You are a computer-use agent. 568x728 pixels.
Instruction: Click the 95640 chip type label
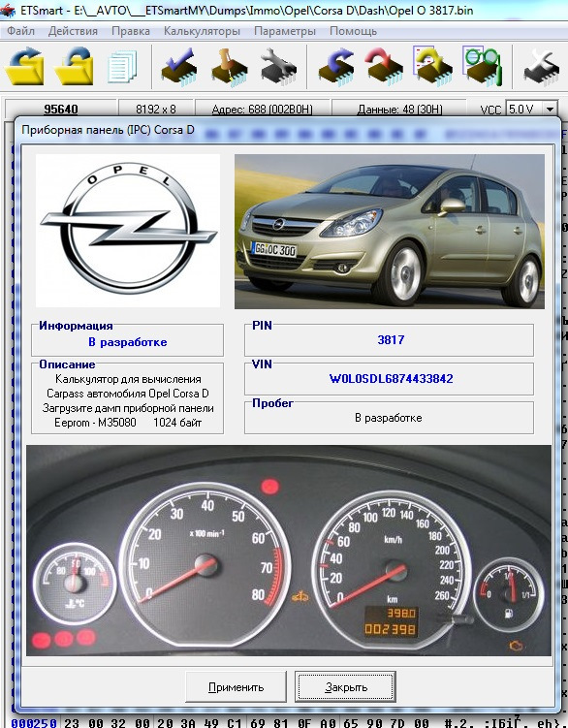point(61,110)
